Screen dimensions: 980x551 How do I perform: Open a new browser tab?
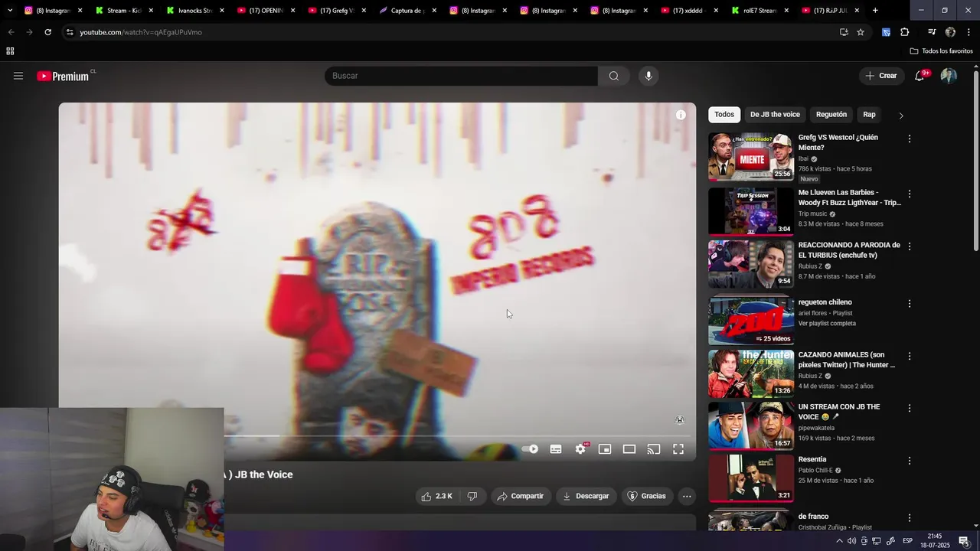[875, 11]
